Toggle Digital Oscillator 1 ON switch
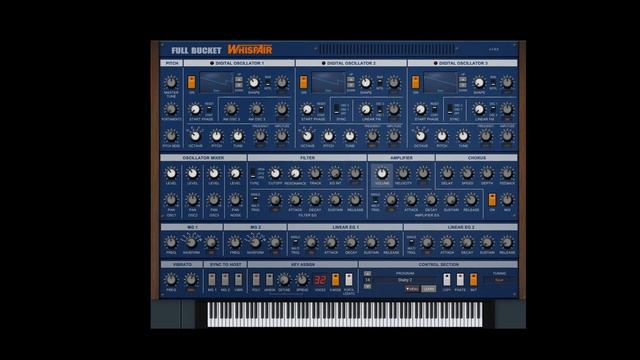Screen dimensions: 640x360 (191, 82)
